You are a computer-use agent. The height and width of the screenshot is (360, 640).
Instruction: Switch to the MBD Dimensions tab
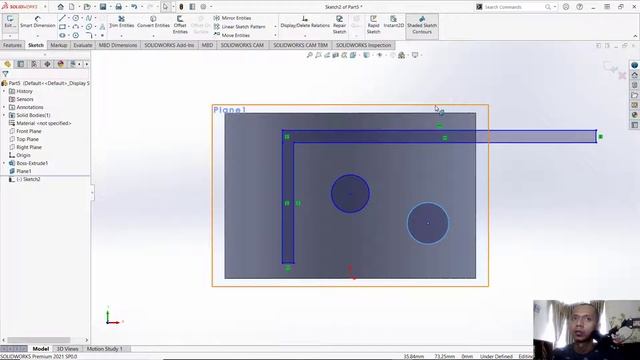point(118,45)
